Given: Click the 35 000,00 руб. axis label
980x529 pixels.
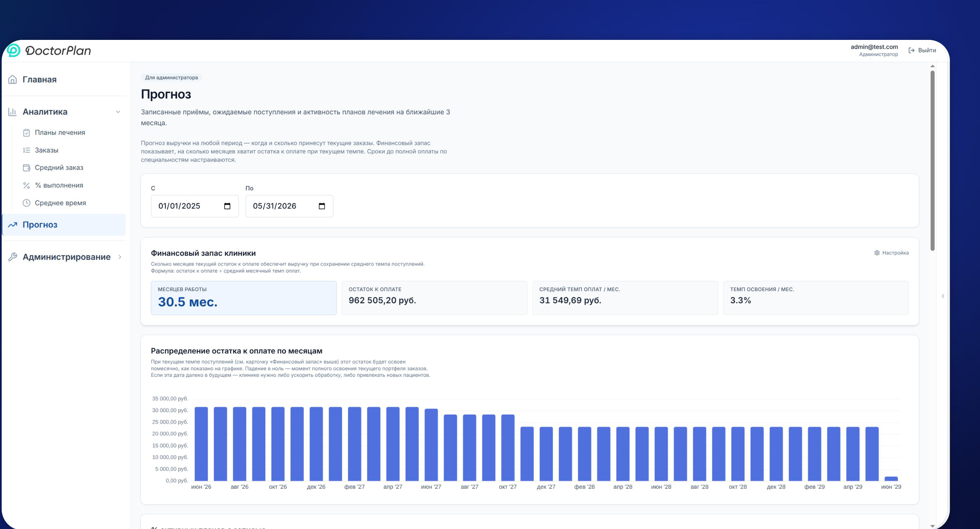Looking at the screenshot, I should 170,398.
